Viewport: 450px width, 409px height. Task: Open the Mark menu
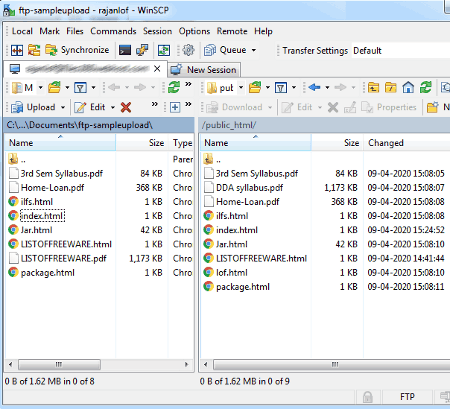click(49, 31)
